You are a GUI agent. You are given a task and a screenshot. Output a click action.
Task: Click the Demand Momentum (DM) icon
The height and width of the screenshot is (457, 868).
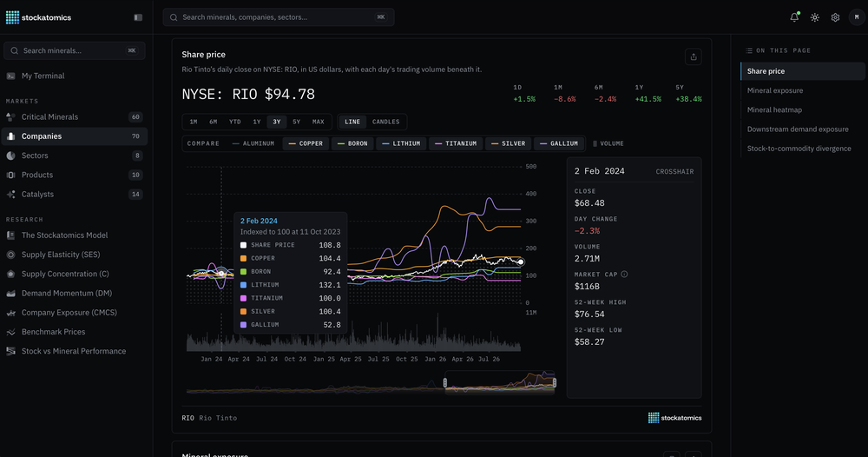(x=10, y=294)
